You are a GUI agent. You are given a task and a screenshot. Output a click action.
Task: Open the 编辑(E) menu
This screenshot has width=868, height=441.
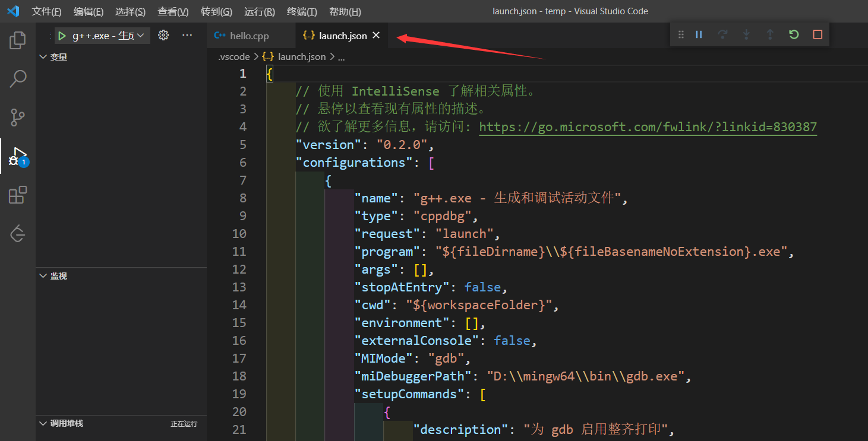pos(89,12)
